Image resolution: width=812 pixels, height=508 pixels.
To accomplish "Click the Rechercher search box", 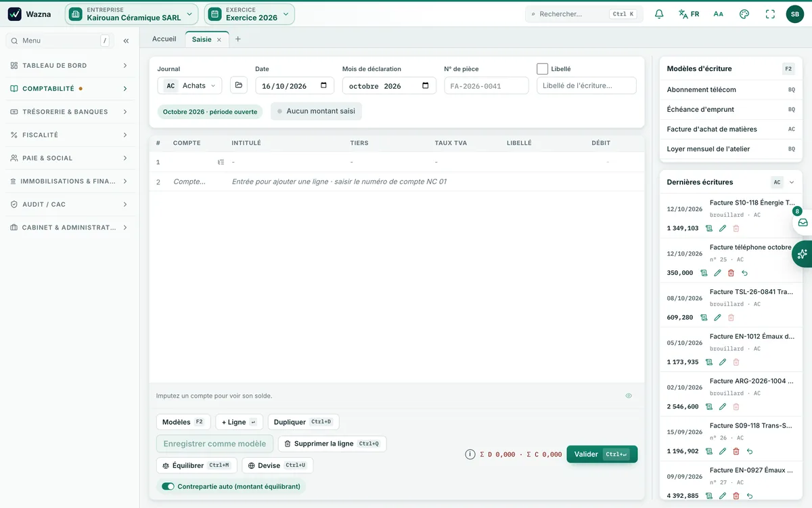I will click(584, 14).
